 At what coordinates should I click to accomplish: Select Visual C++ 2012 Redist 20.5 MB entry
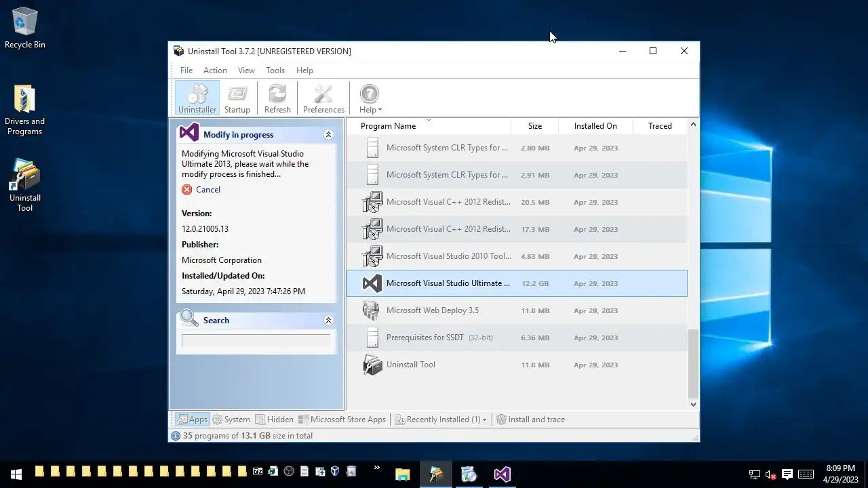[x=517, y=202]
